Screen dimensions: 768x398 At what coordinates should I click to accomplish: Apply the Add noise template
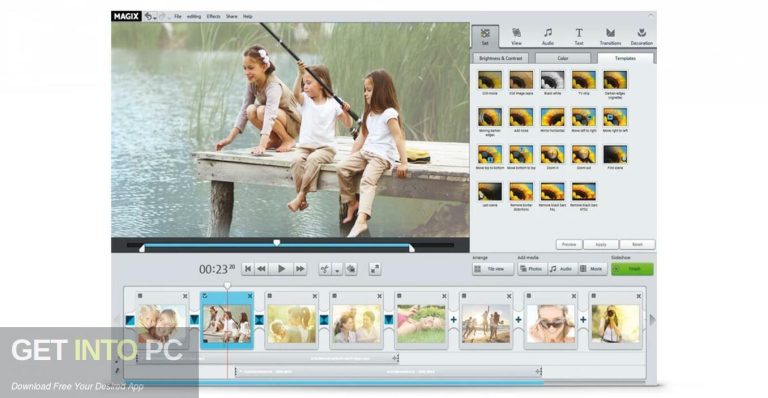[521, 117]
